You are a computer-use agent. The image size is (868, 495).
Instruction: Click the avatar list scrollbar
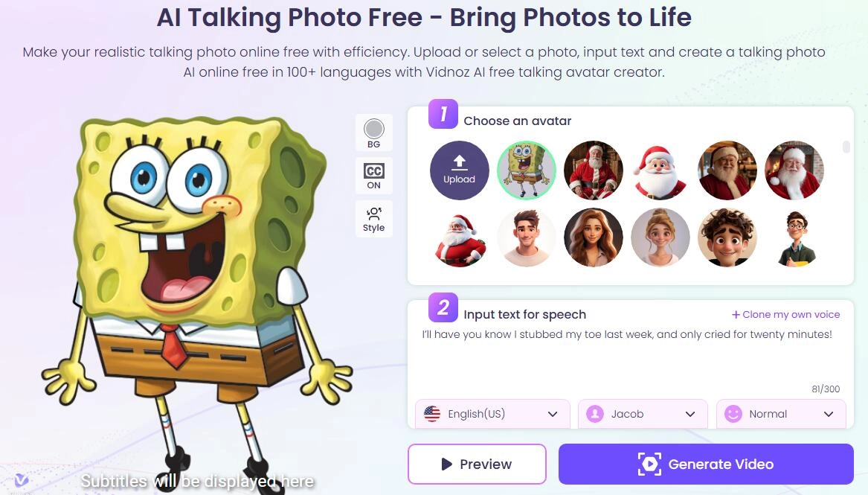coord(846,147)
